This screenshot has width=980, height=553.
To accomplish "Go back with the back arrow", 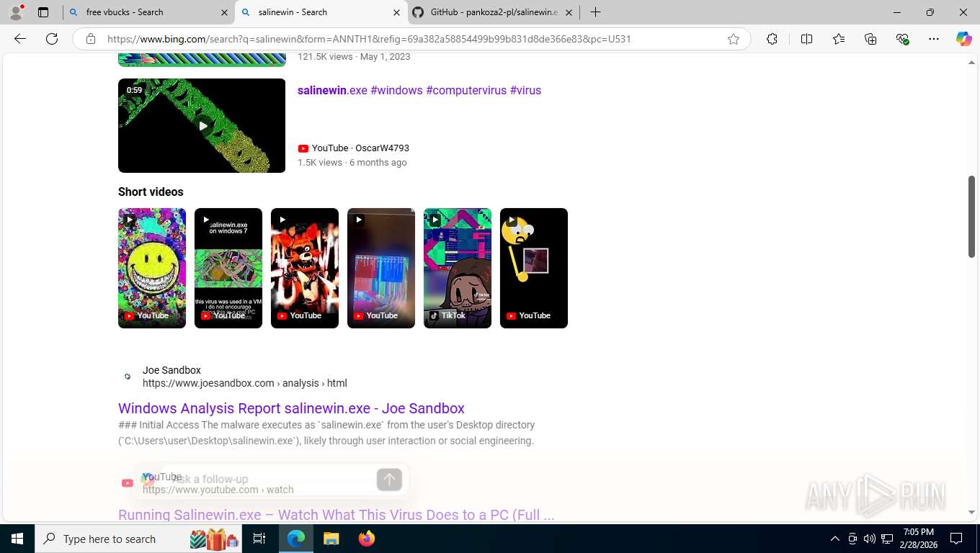I will [x=20, y=39].
